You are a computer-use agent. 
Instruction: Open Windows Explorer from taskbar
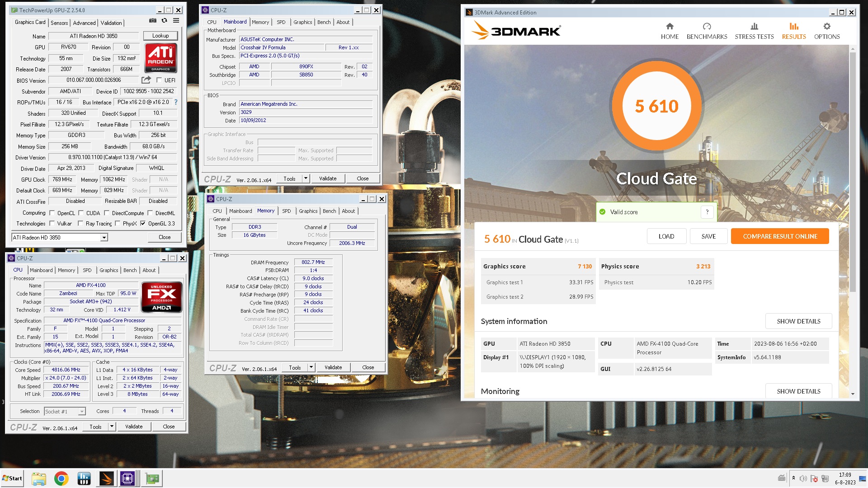click(x=39, y=479)
